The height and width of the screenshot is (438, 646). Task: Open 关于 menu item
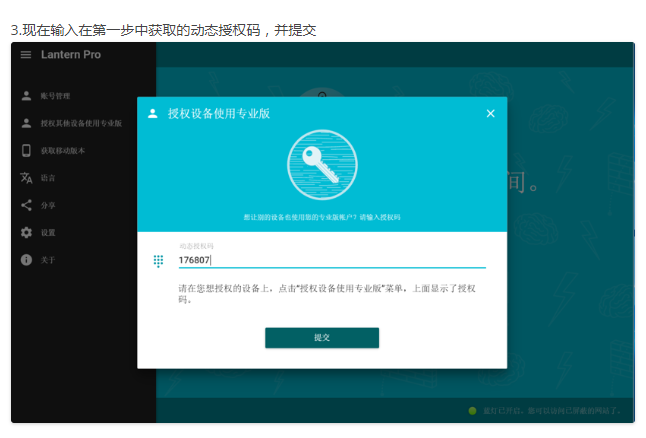click(x=48, y=260)
